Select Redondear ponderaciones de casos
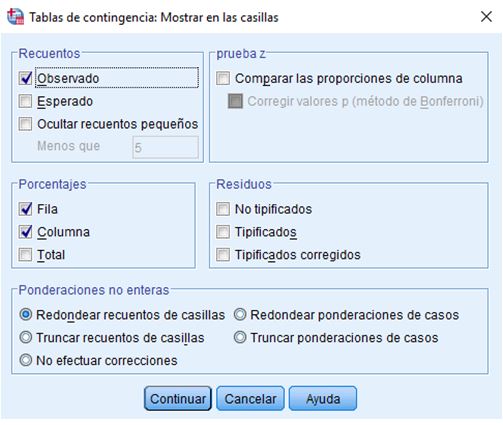 click(x=240, y=315)
